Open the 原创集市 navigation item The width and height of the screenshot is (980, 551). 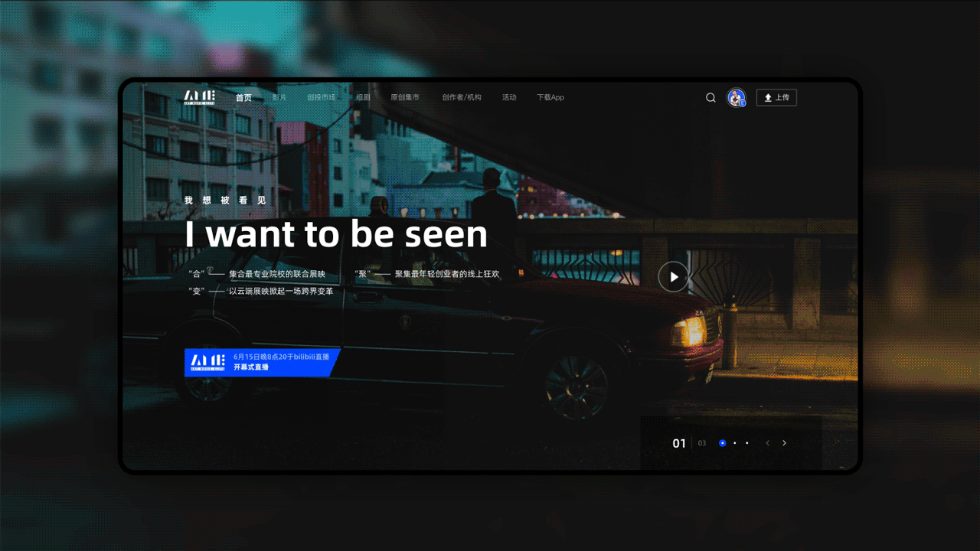pos(405,97)
